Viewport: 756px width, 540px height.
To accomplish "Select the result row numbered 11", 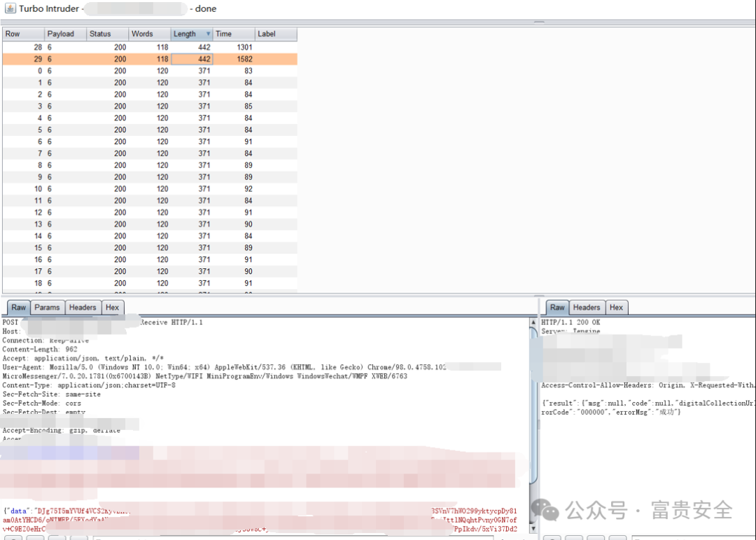I will click(x=150, y=201).
